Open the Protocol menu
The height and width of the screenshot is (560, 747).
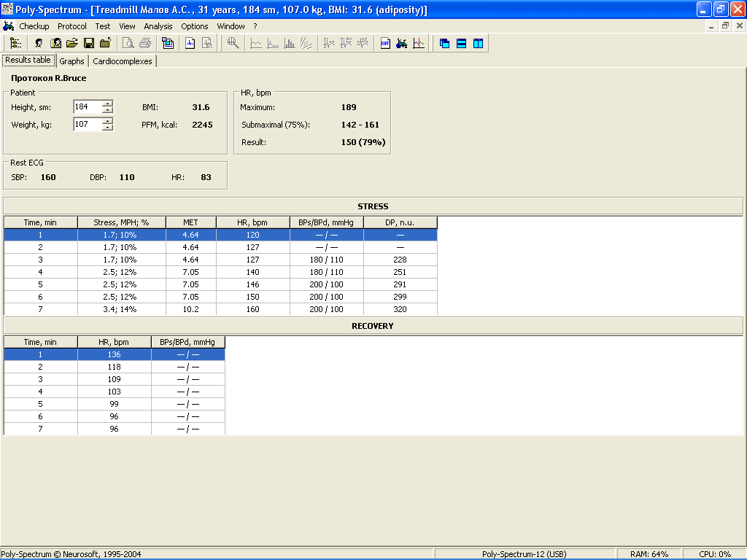[x=72, y=26]
